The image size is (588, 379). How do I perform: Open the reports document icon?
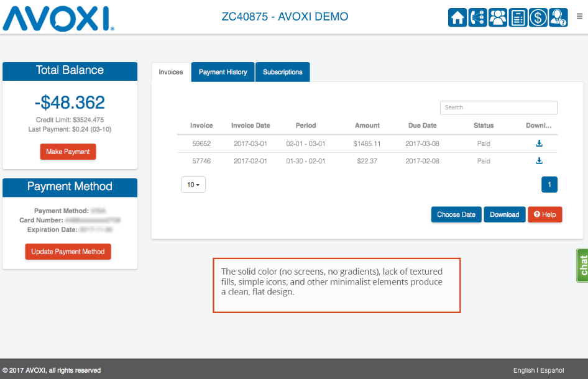point(518,17)
